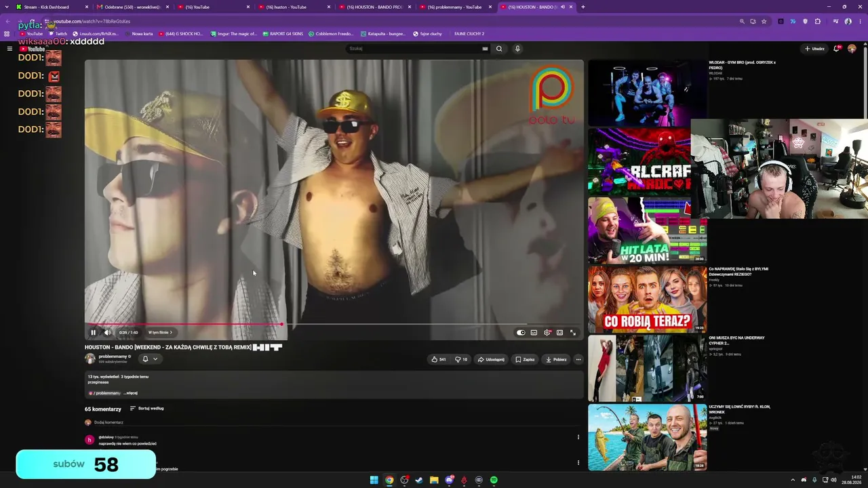Open the "RAPORT G4 SKINS" bookmark

283,34
